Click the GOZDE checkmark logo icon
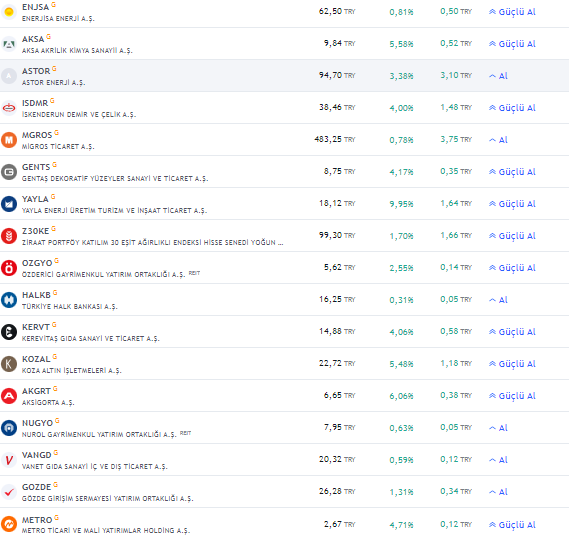The width and height of the screenshot is (569, 545). pyautogui.click(x=9, y=492)
